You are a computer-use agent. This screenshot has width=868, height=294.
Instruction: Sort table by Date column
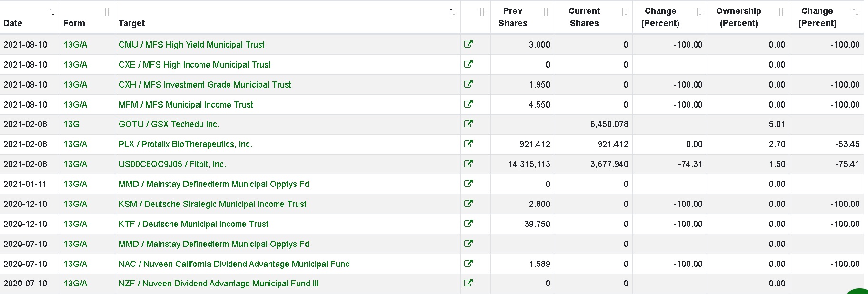[x=52, y=12]
